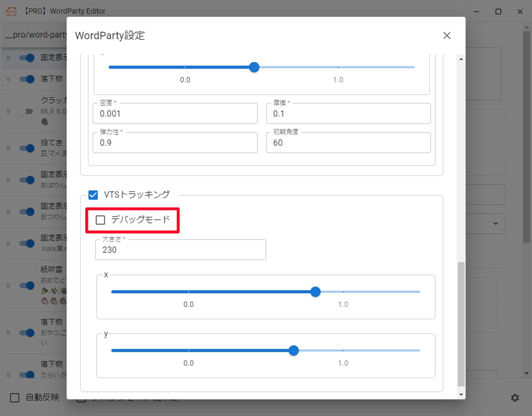Click the y position slider handle
The image size is (532, 416).
(x=294, y=351)
